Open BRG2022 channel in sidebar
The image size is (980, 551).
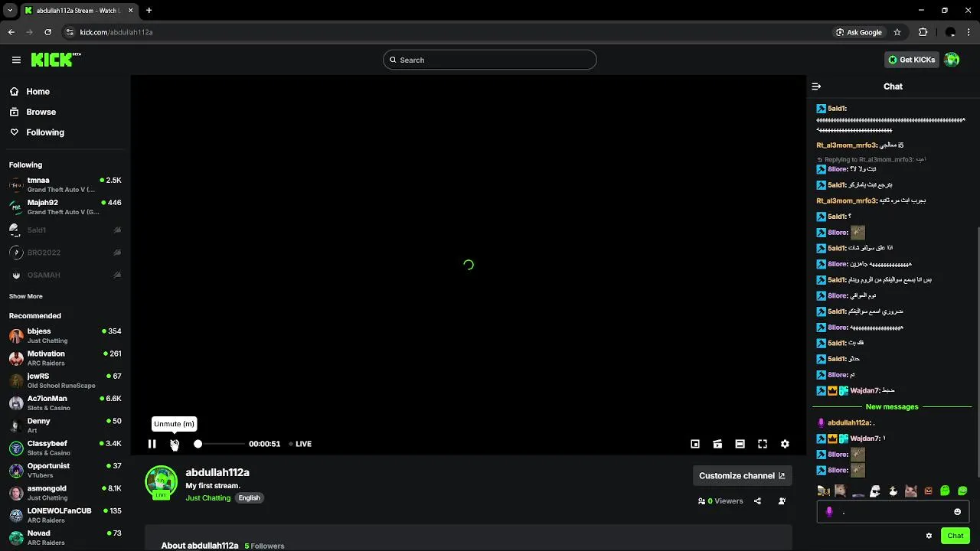[65, 253]
